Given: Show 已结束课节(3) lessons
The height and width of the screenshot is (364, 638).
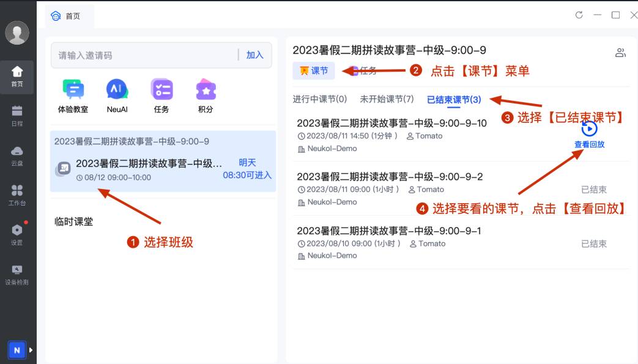Looking at the screenshot, I should 454,100.
